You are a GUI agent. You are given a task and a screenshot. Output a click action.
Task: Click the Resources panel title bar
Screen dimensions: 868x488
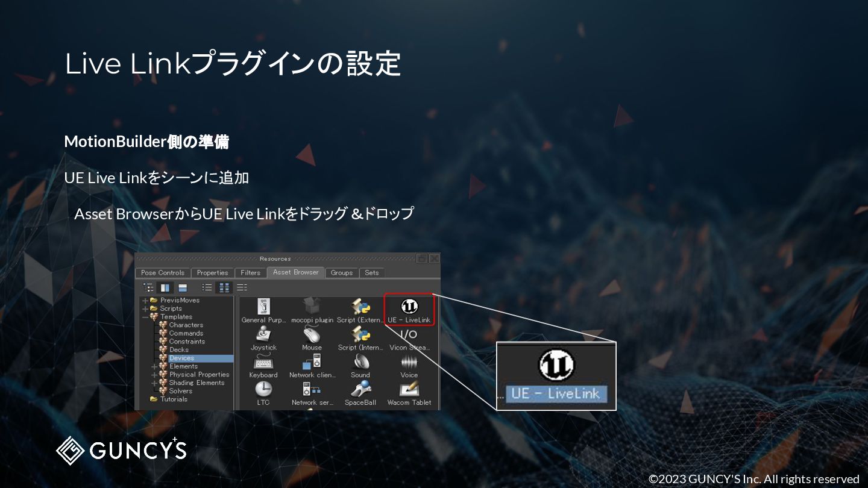point(275,258)
